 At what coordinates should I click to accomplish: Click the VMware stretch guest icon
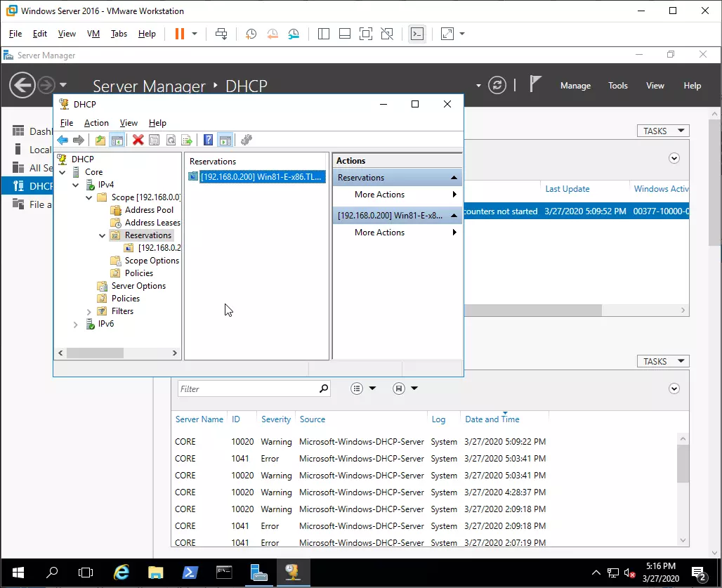click(x=447, y=34)
